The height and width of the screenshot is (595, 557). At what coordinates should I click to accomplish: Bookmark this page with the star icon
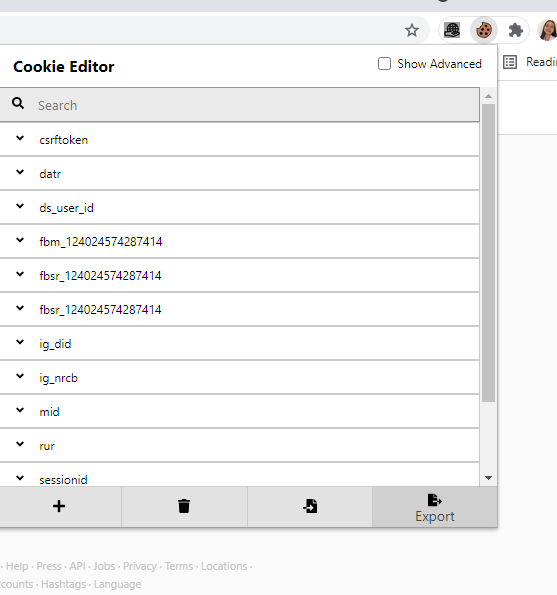(x=412, y=30)
